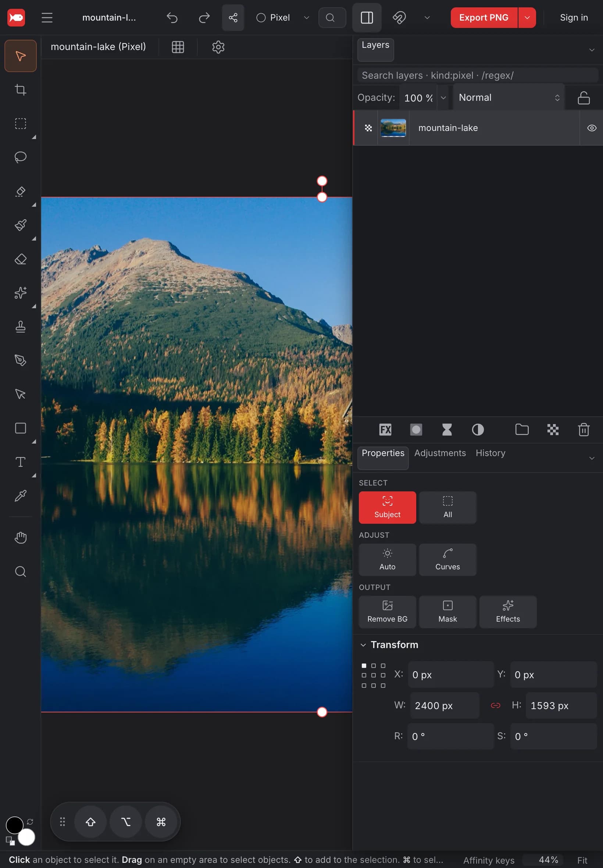Screen dimensions: 603x868
Task: Select the Hand pan tool
Action: pos(20,537)
